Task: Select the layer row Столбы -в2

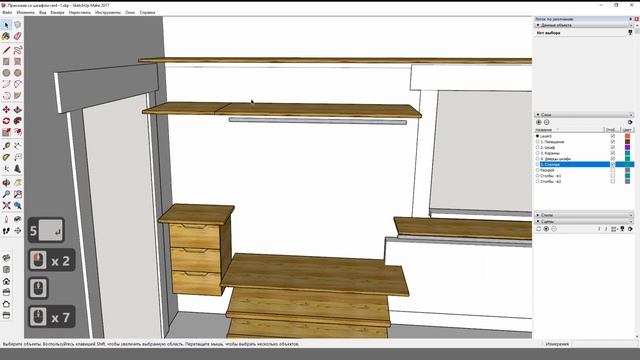Action: pyautogui.click(x=584, y=182)
